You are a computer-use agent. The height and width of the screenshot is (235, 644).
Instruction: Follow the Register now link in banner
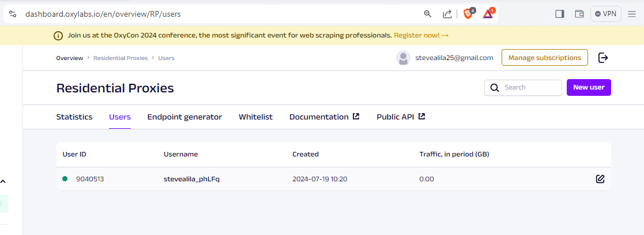point(421,35)
